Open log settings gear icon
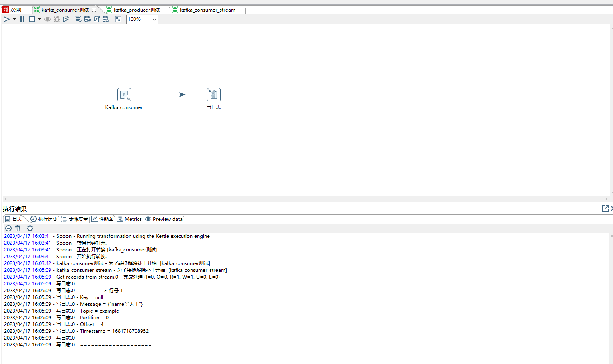 (30, 228)
